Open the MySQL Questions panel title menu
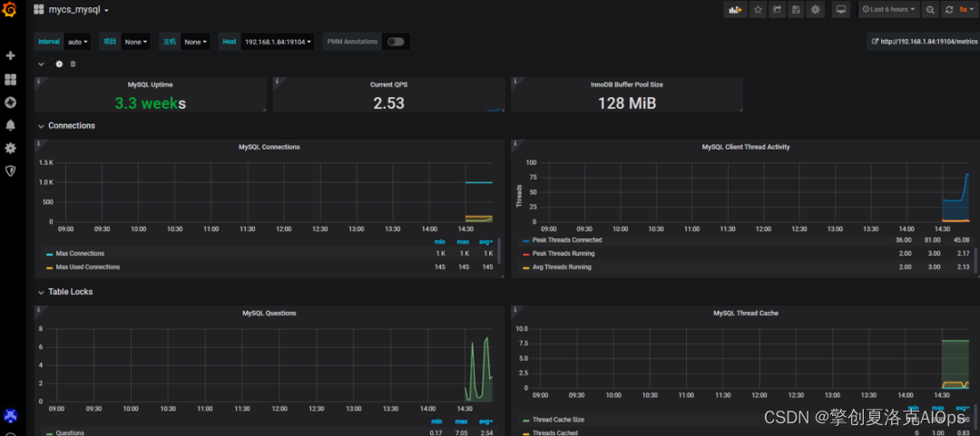This screenshot has width=980, height=436. click(x=269, y=313)
